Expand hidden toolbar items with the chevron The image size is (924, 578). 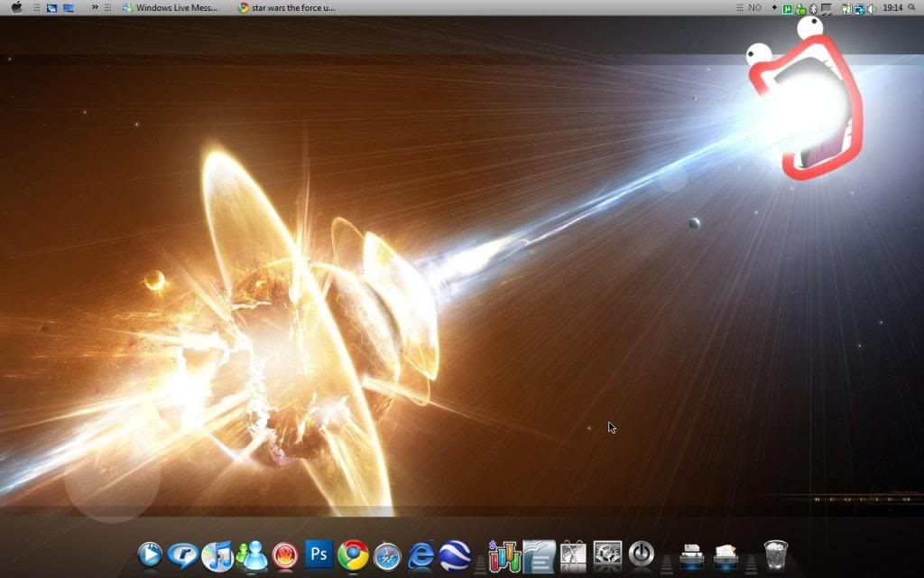94,7
